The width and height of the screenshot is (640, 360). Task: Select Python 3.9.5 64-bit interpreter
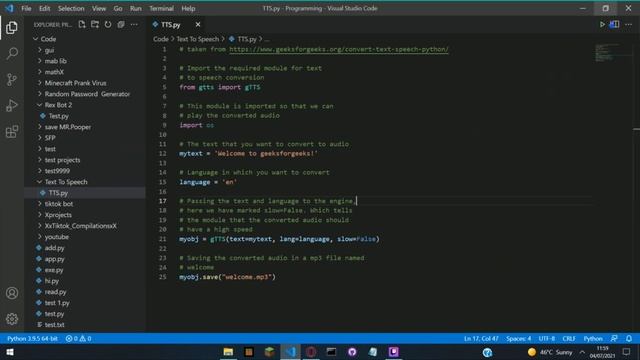(x=32, y=338)
